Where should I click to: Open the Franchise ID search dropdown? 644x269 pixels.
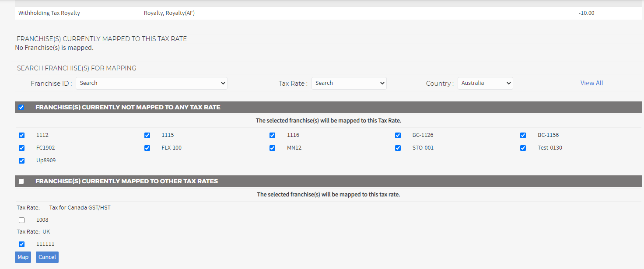click(151, 83)
